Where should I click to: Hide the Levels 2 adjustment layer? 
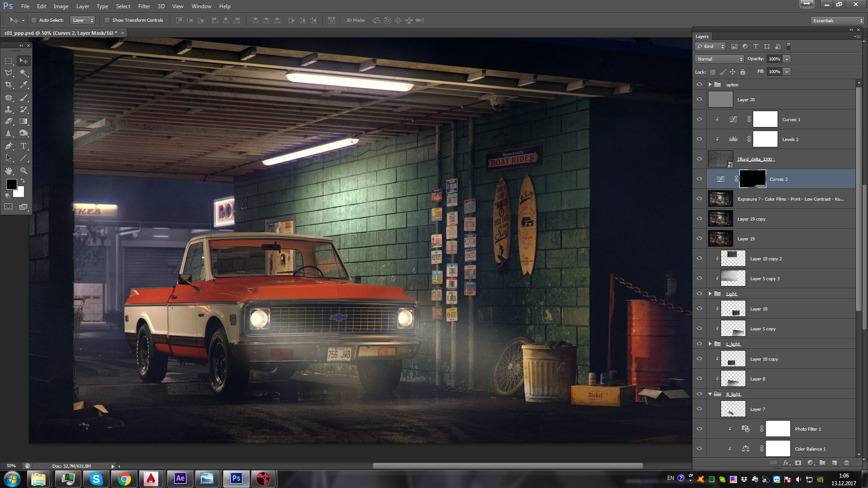point(699,139)
